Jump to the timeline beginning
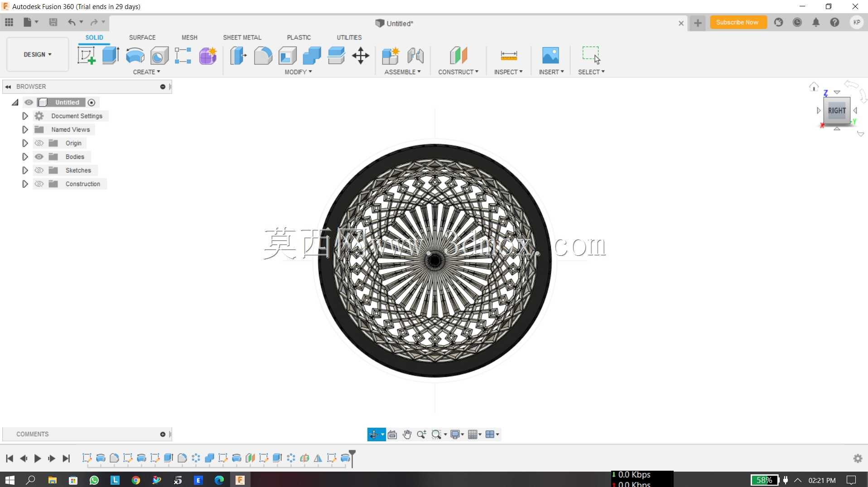 [x=10, y=458]
